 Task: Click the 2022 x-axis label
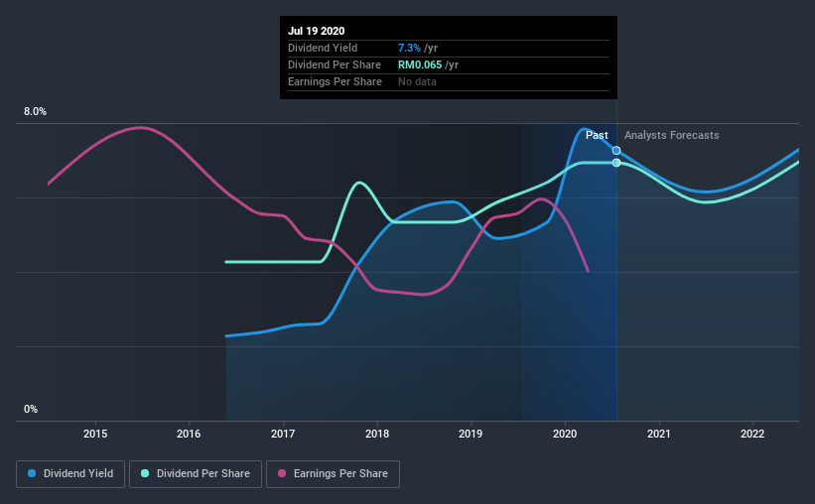point(752,434)
